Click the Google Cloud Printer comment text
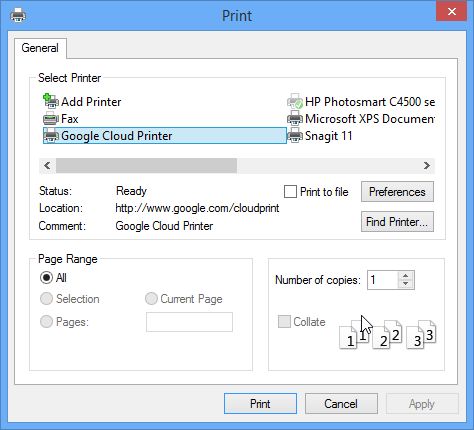This screenshot has width=474, height=430. point(164,226)
